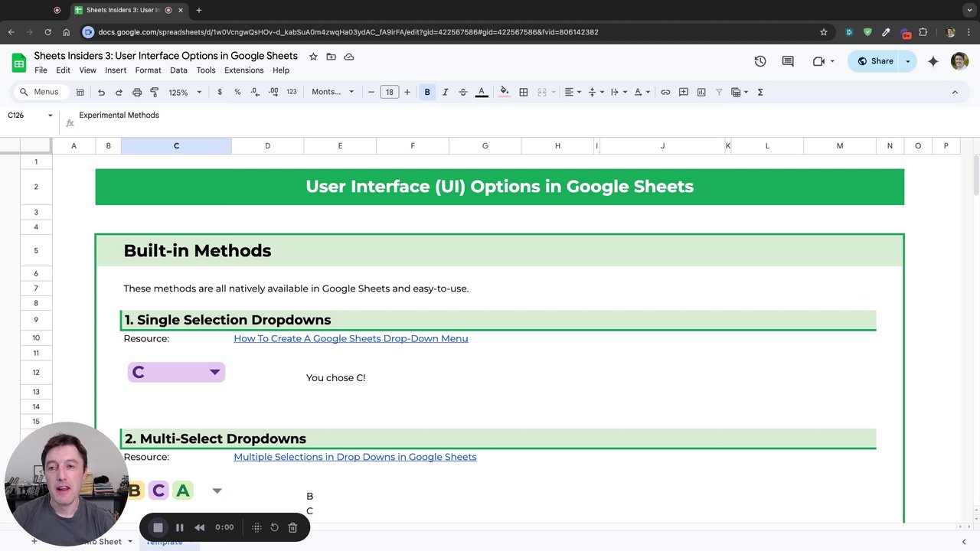This screenshot has width=980, height=551.
Task: Click the Share button
Action: pyautogui.click(x=874, y=61)
